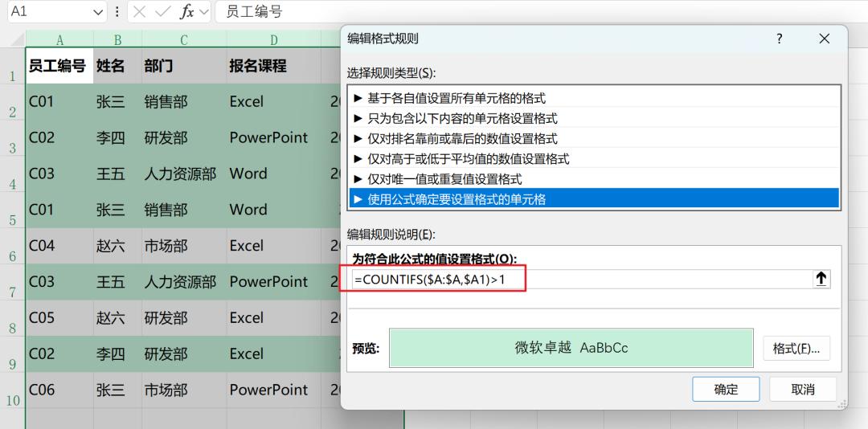Click the three-dot formula bar handle

tap(117, 11)
